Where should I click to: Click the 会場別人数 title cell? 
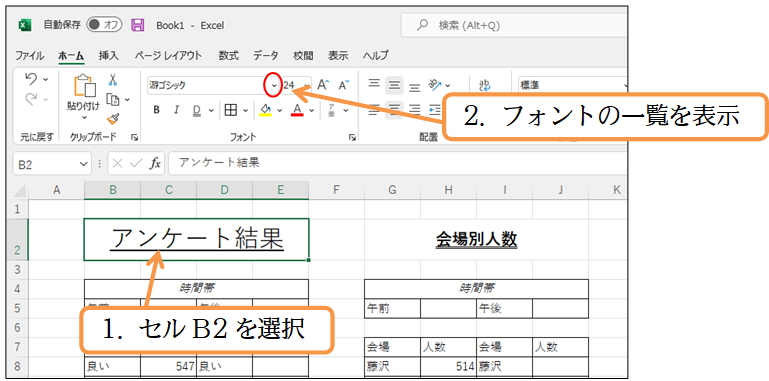tap(476, 239)
